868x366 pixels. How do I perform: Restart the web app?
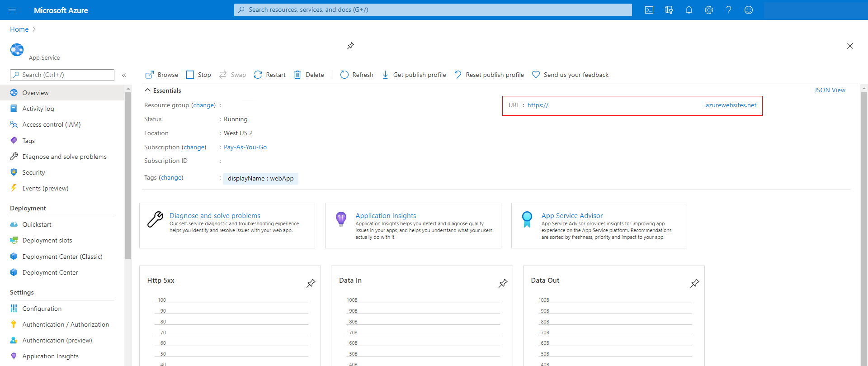[270, 75]
